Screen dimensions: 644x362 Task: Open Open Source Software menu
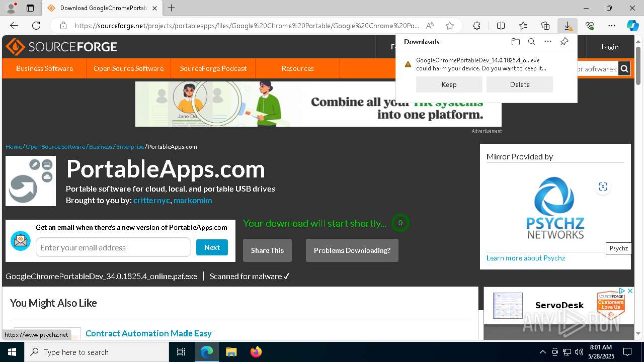pos(128,68)
